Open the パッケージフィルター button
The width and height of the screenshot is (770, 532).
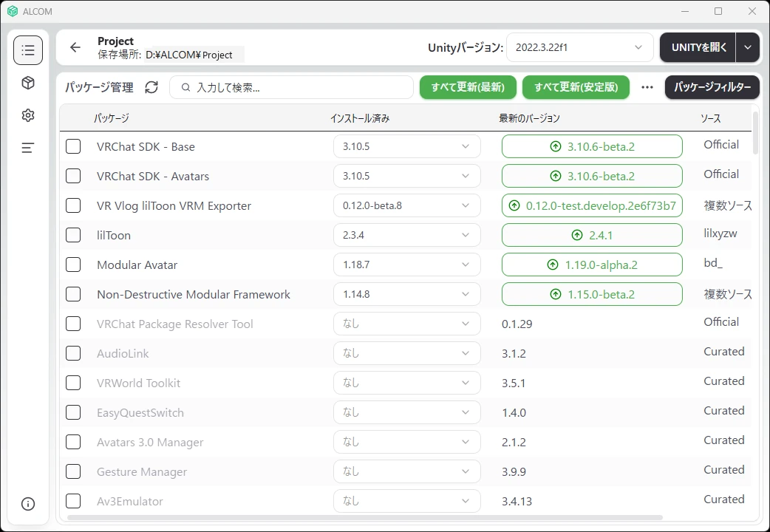[712, 87]
